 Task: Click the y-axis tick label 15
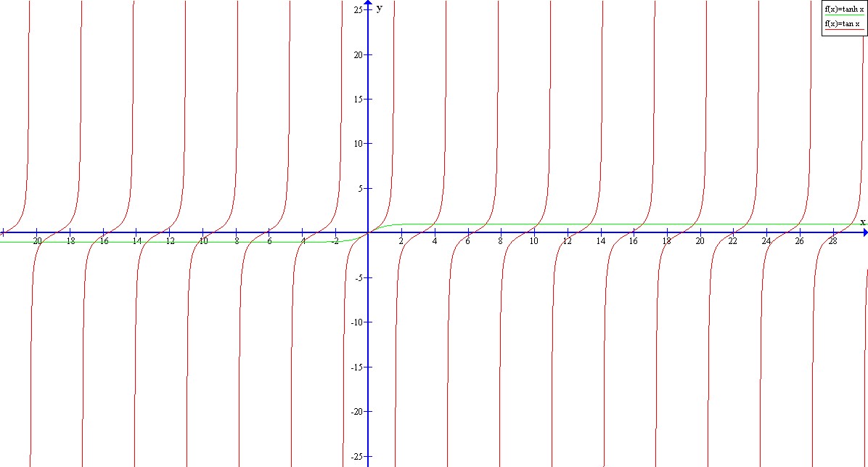click(x=359, y=100)
